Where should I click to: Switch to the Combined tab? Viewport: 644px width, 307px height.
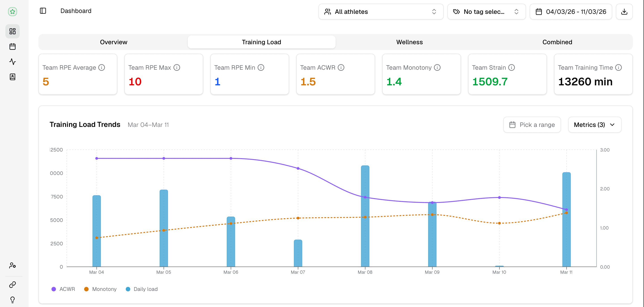(x=557, y=42)
